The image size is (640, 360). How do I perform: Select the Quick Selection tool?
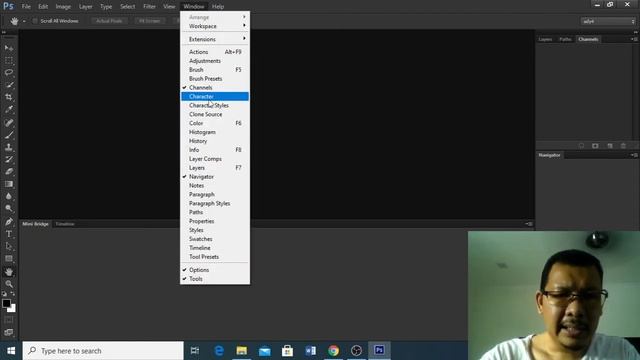coord(9,85)
